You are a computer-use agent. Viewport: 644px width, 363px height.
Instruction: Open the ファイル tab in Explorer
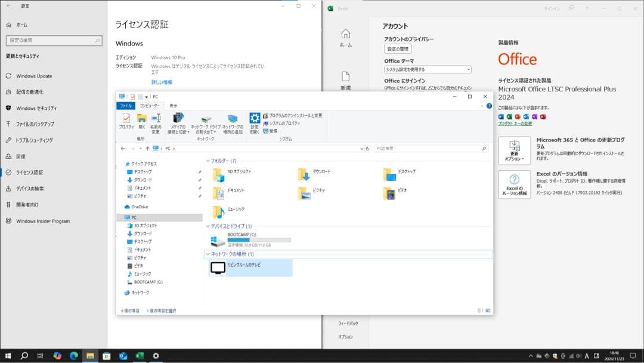pyautogui.click(x=126, y=106)
